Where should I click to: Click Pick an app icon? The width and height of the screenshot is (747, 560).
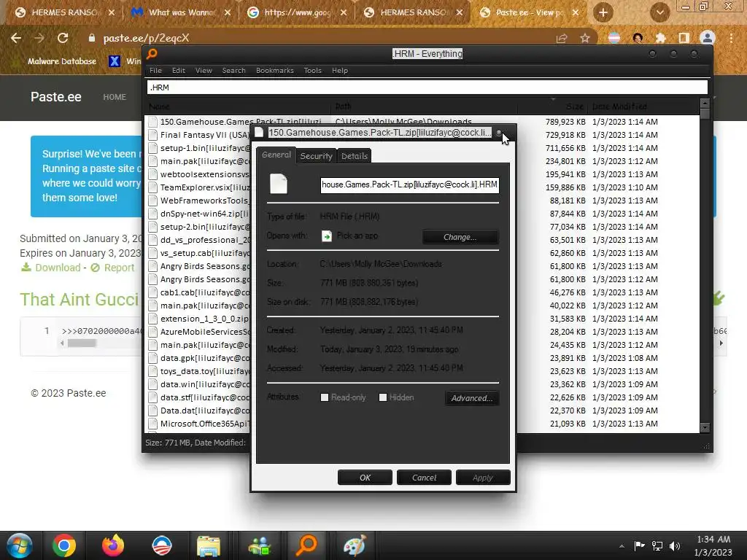click(x=327, y=236)
